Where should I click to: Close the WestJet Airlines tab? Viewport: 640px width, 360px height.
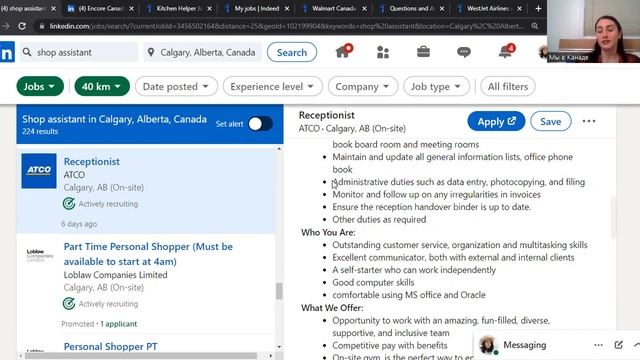pos(519,8)
